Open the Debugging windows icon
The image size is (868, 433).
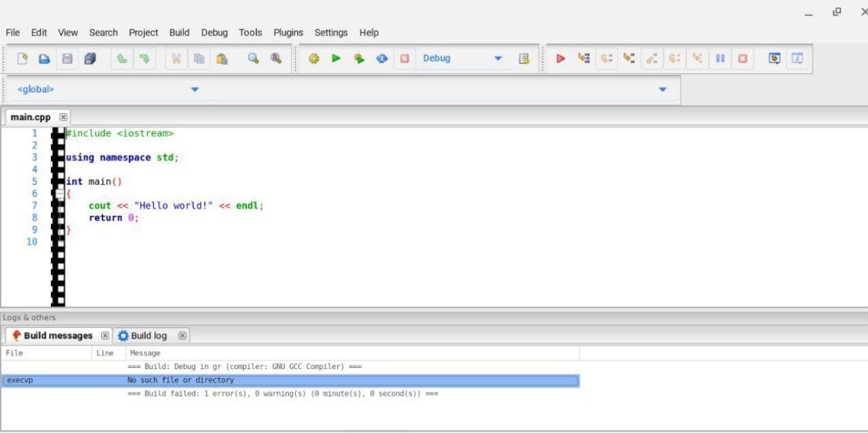(x=774, y=58)
